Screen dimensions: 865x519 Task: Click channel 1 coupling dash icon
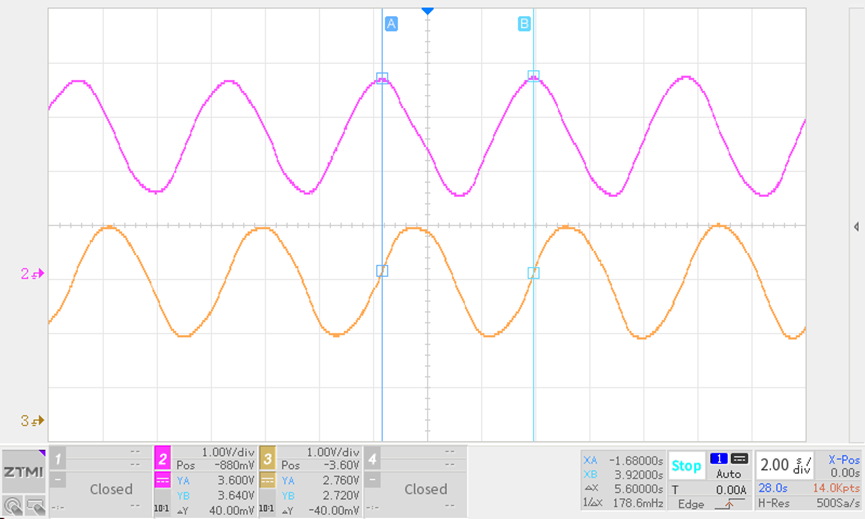[x=58, y=480]
